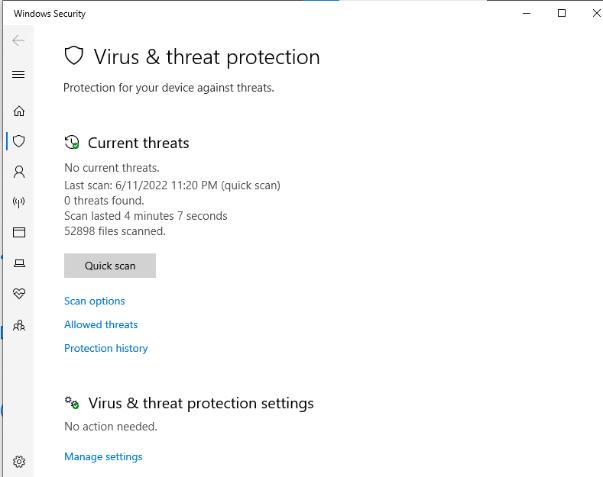Start a Quick scan
Screen dimensions: 603x477
click(110, 266)
